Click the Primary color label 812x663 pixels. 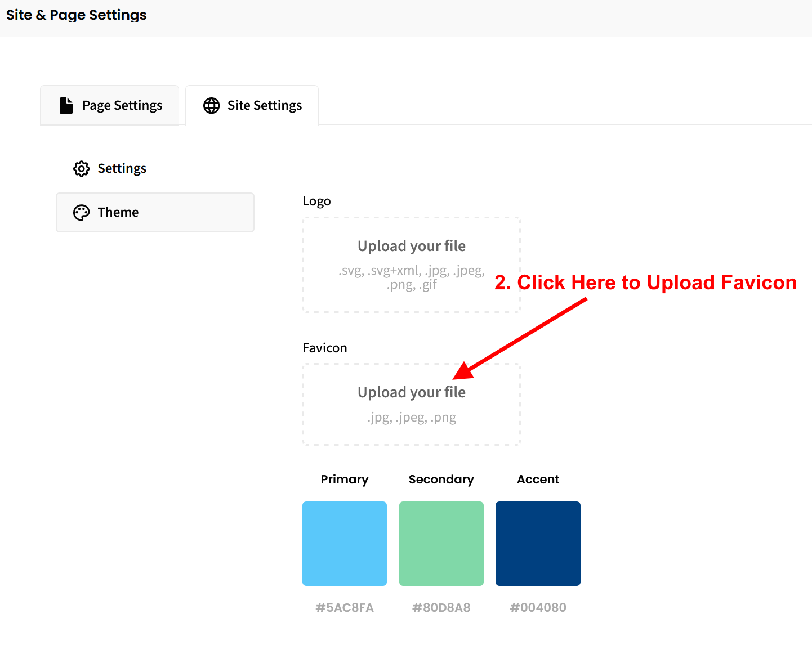[x=345, y=479]
